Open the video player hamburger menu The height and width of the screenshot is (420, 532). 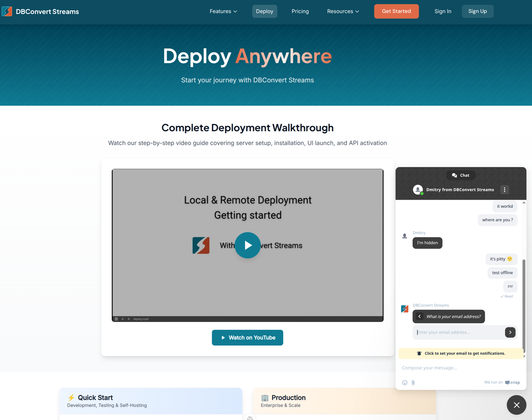point(116,319)
